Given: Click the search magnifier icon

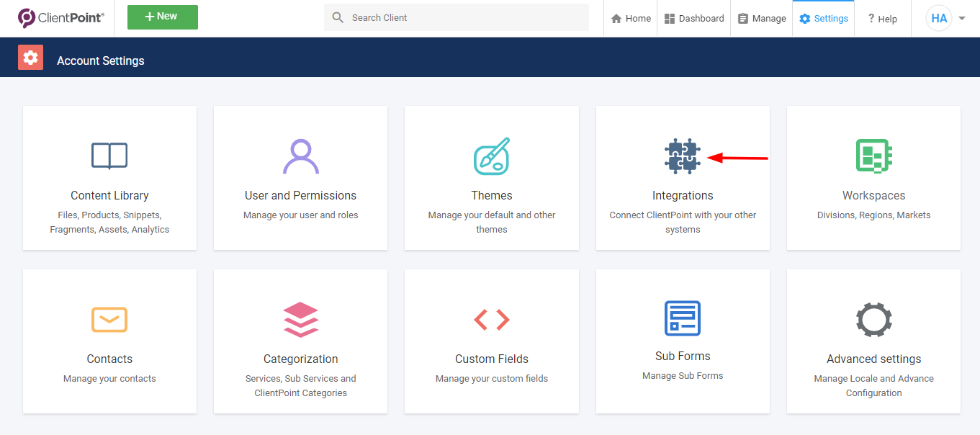Looking at the screenshot, I should pos(338,17).
